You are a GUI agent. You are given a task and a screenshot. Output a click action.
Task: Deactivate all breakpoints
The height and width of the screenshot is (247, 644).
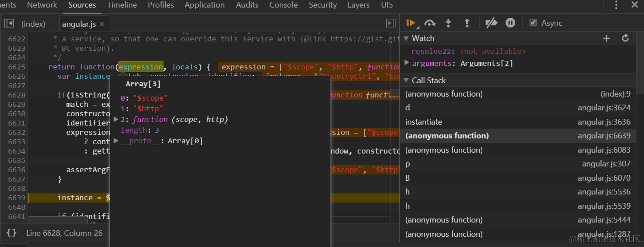pos(491,23)
